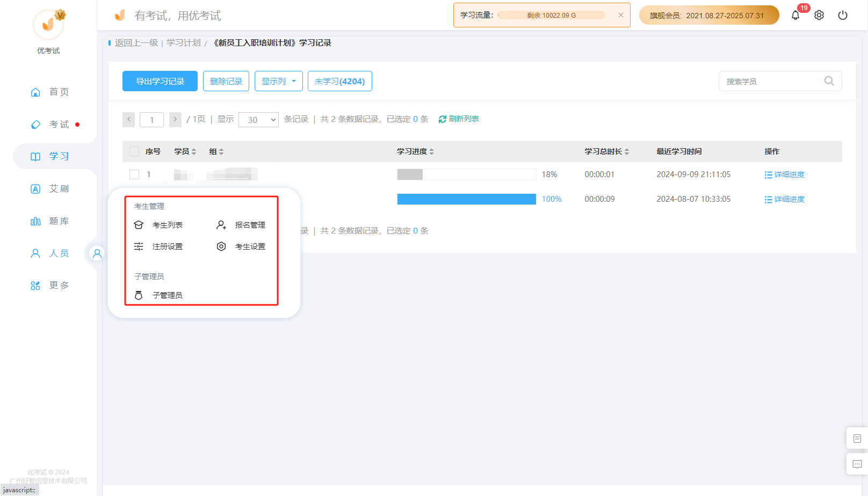The height and width of the screenshot is (496, 868).
Task: Open the settings gear icon
Action: click(819, 15)
